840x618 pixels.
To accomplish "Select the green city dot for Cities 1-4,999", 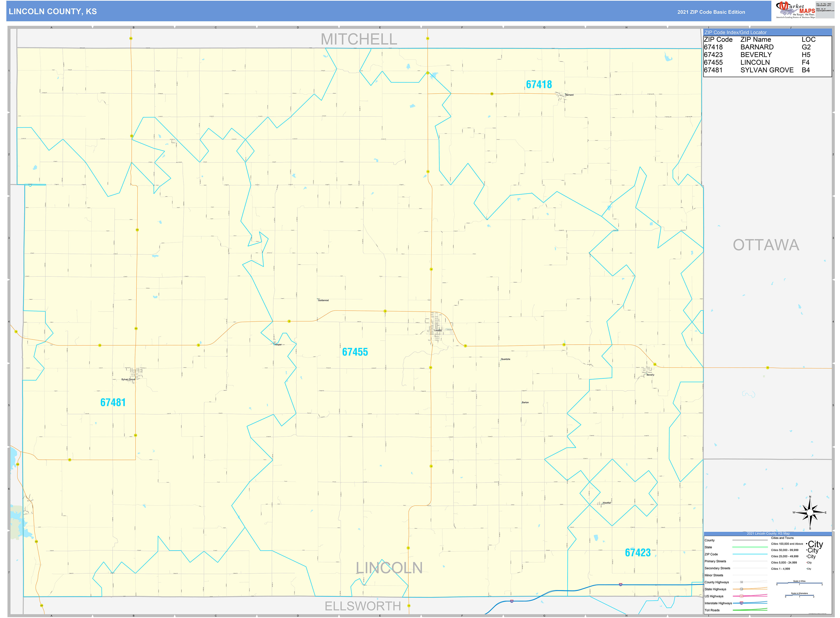I will tap(806, 569).
